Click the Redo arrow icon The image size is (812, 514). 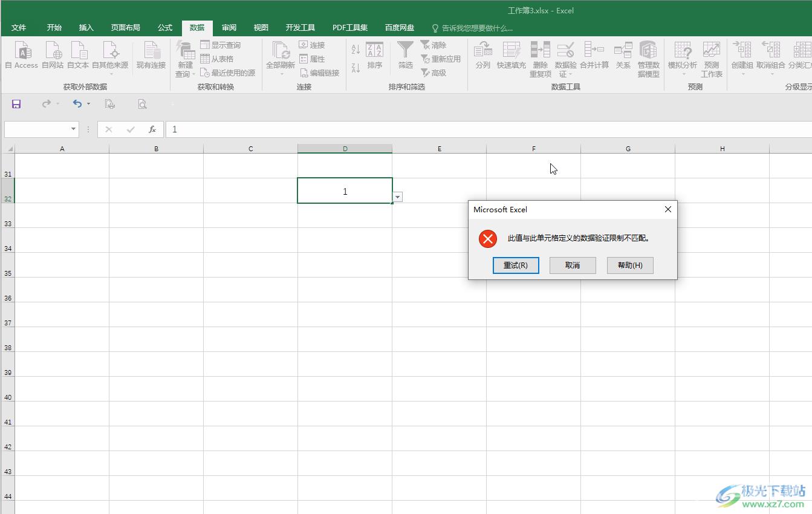[47, 104]
